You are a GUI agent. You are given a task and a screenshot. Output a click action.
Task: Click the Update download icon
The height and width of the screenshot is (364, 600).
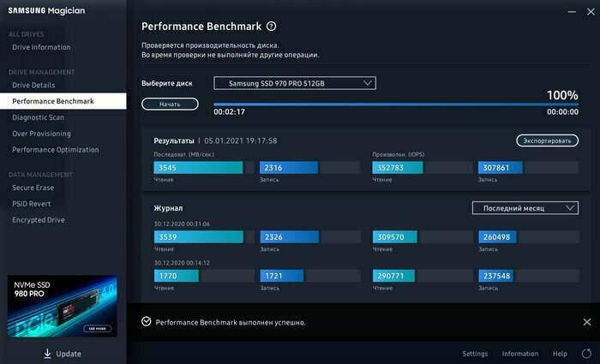click(48, 354)
